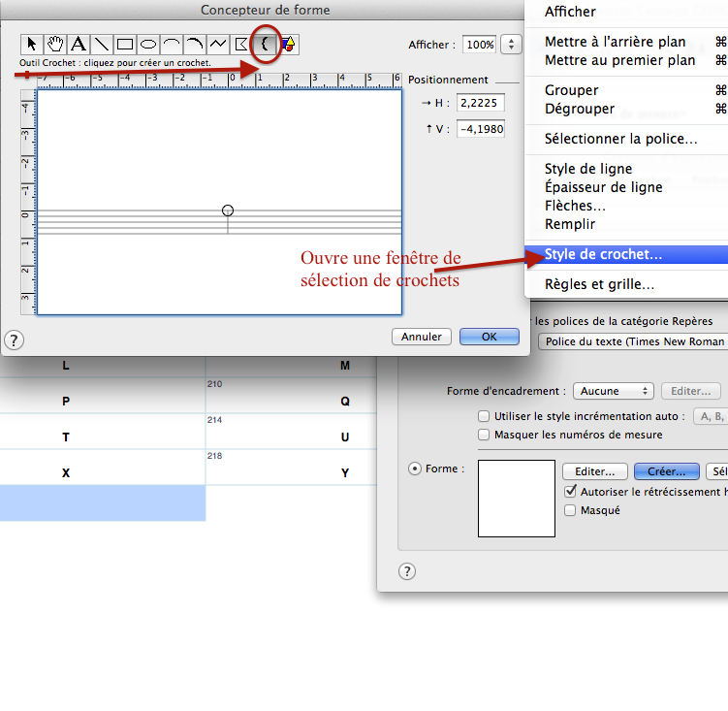Select the Line tool
Image resolution: width=728 pixels, height=711 pixels.
tap(102, 44)
